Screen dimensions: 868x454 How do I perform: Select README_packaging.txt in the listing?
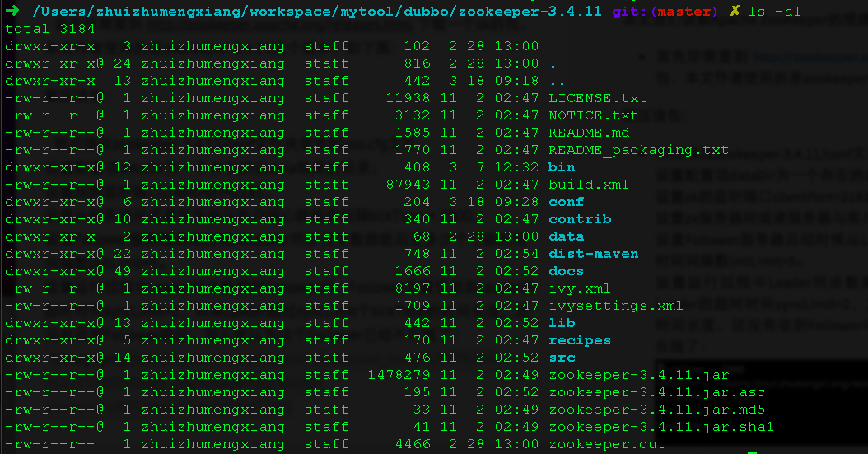click(638, 150)
